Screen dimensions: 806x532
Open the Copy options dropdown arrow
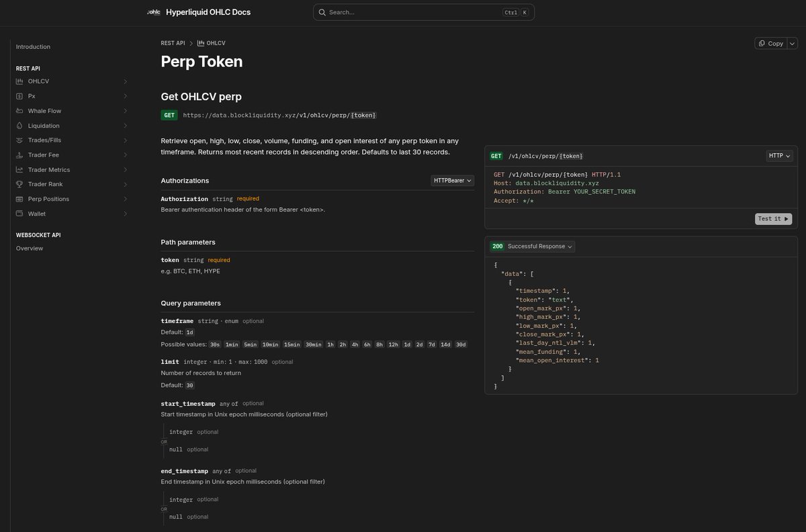(793, 43)
